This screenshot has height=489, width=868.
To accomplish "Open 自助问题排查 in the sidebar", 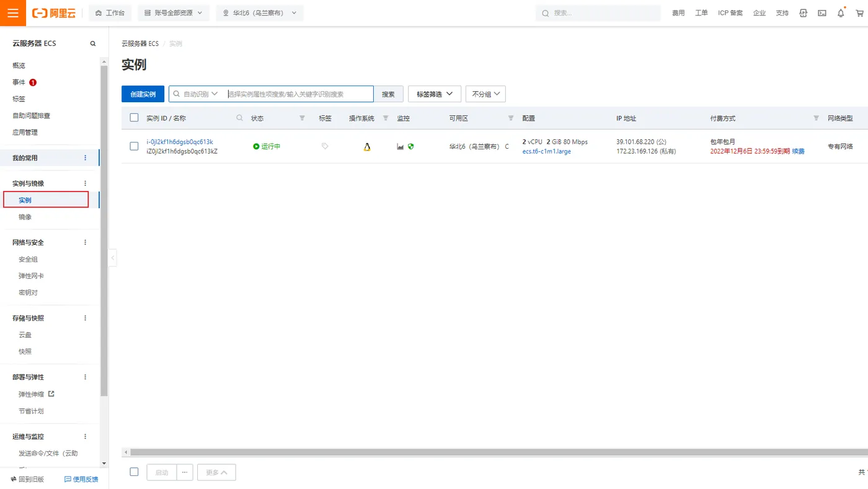I will pos(32,116).
